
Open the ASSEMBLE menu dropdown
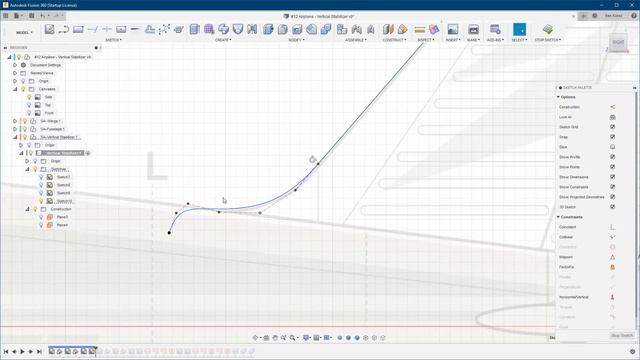356,40
